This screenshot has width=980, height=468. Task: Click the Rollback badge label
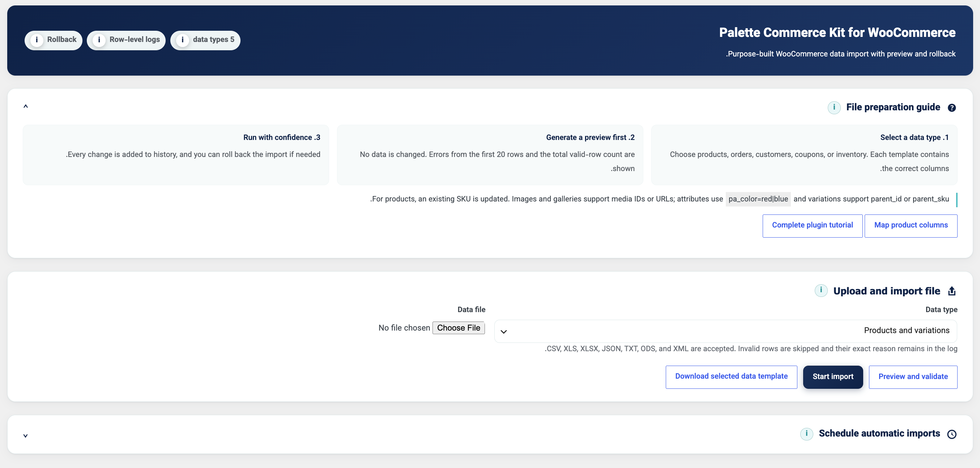pos(61,39)
